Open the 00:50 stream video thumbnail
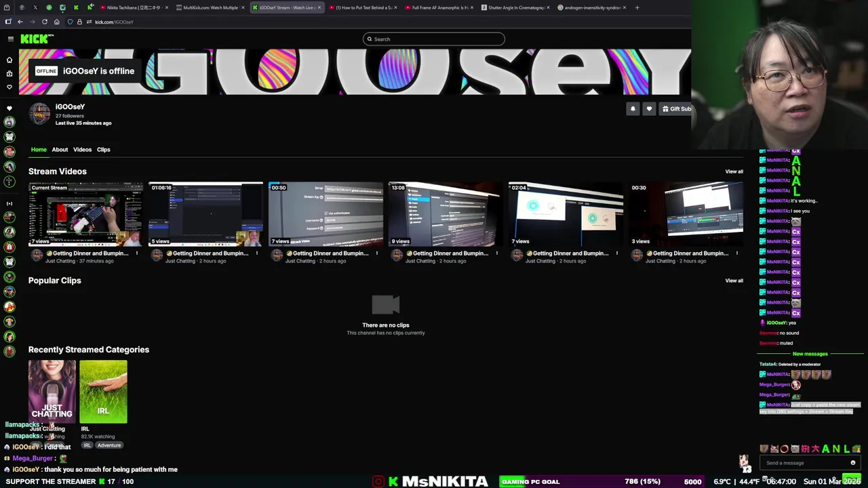The height and width of the screenshot is (488, 868). [325, 213]
